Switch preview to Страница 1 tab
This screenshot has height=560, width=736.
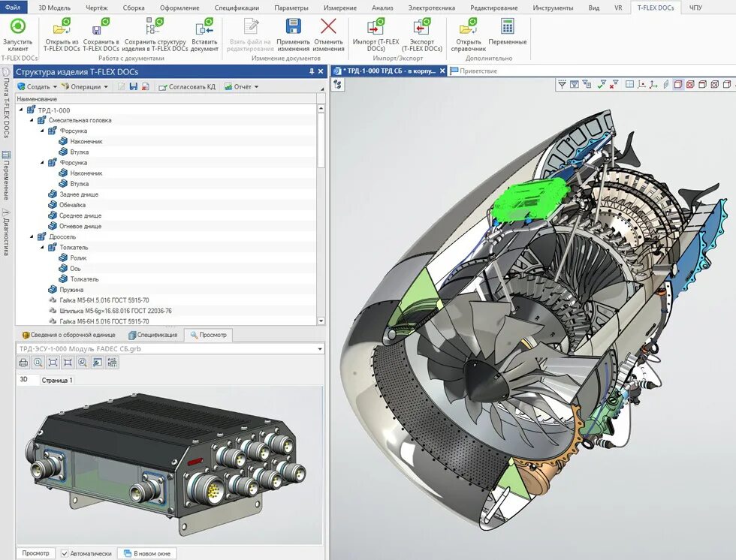coord(57,380)
